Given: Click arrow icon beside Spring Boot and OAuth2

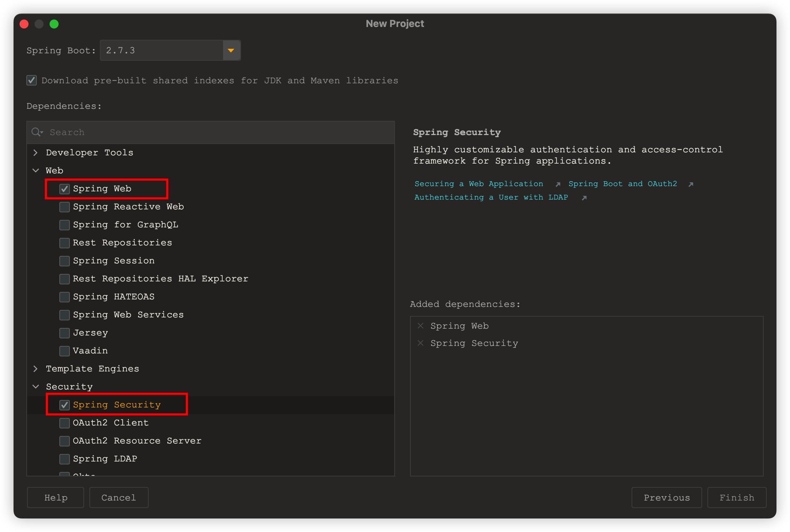Looking at the screenshot, I should 690,184.
